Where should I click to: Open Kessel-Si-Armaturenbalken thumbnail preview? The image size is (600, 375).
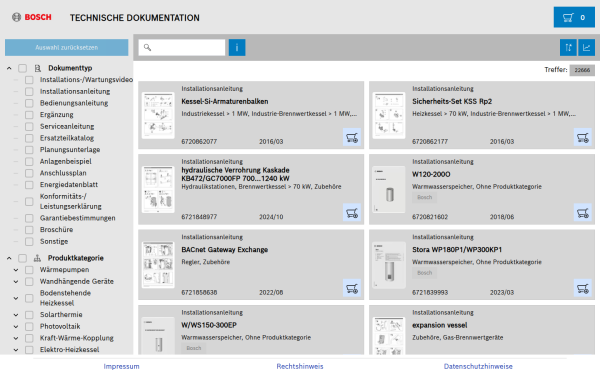click(158, 115)
